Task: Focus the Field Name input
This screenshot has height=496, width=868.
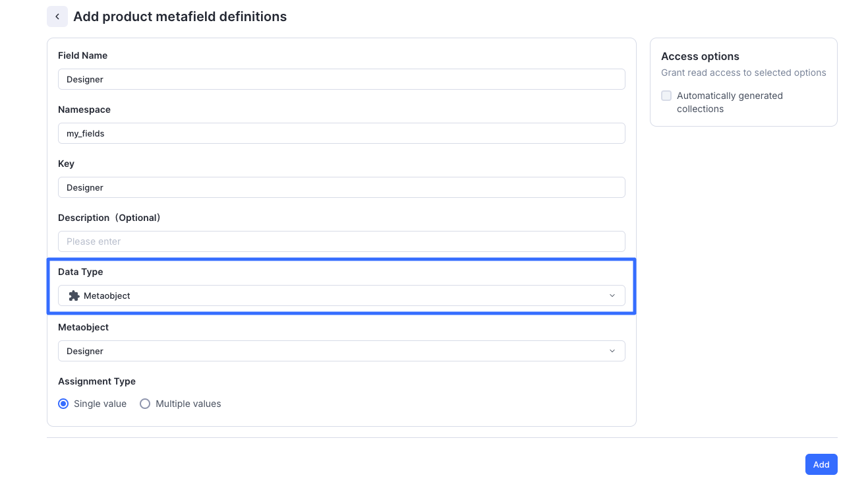Action: click(x=341, y=79)
